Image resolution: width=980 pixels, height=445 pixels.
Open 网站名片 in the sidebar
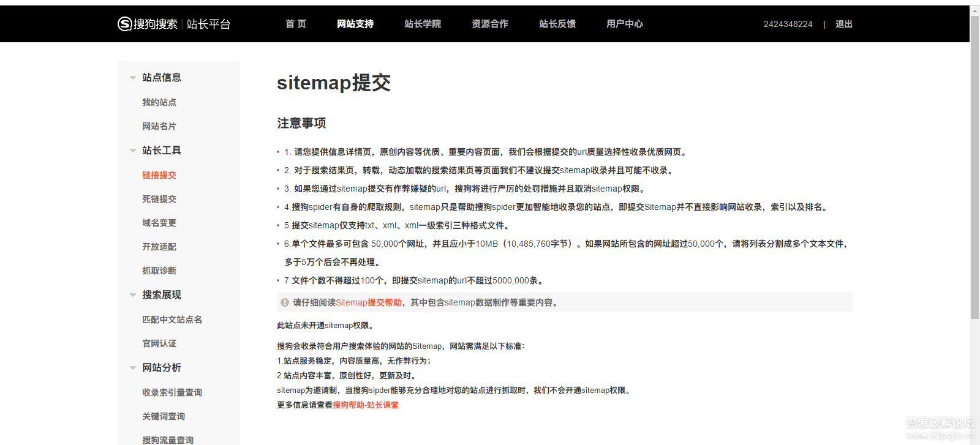[159, 126]
